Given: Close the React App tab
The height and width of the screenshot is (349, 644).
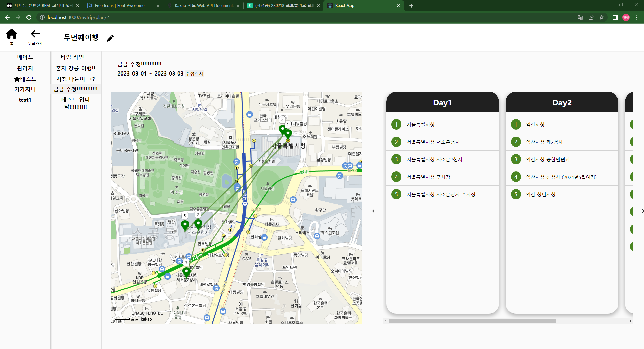Looking at the screenshot, I should (398, 6).
